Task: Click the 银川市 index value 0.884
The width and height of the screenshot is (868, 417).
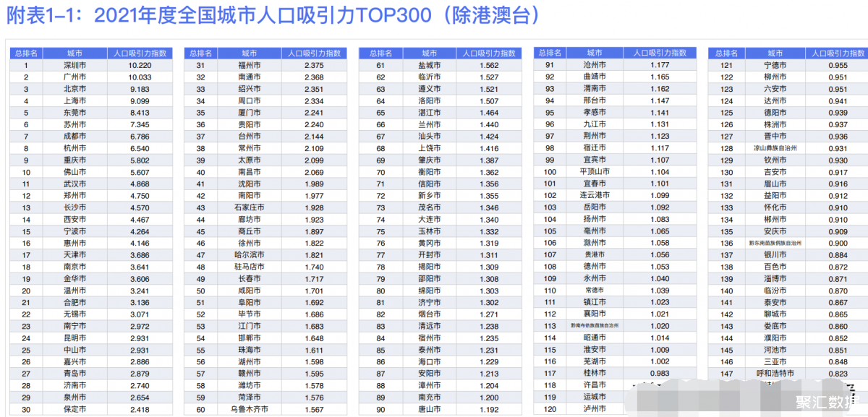Action: [x=838, y=254]
